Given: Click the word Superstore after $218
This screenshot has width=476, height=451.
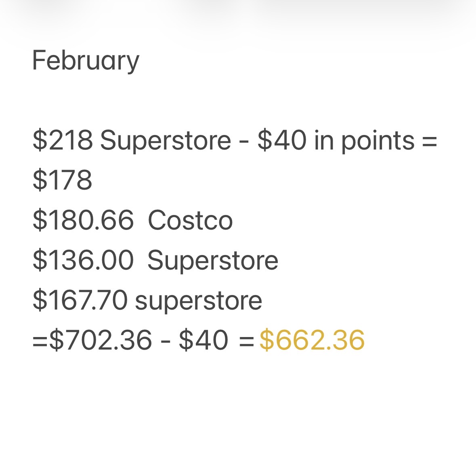Looking at the screenshot, I should [166, 141].
